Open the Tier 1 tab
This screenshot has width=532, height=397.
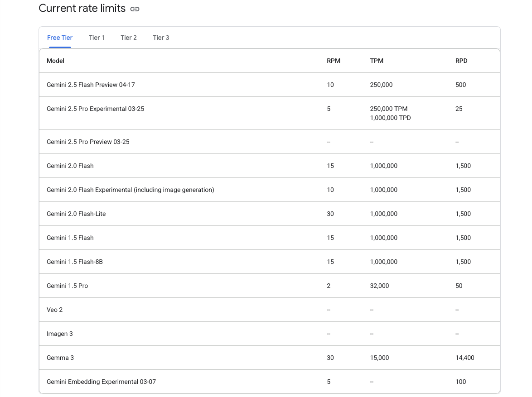[97, 38]
